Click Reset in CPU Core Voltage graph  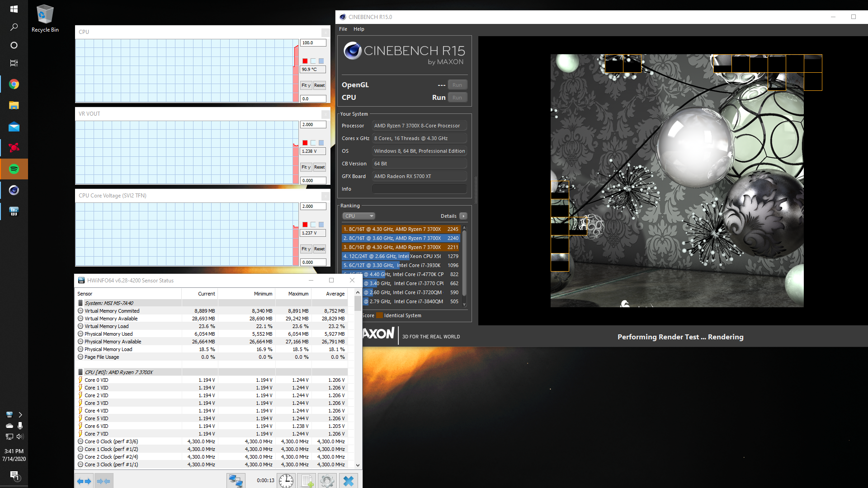[x=319, y=249]
